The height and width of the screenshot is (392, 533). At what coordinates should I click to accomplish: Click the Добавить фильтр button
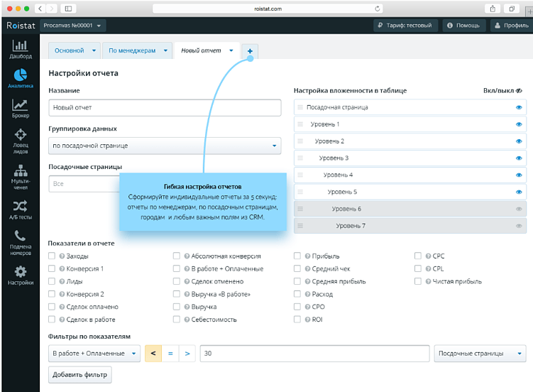click(80, 375)
